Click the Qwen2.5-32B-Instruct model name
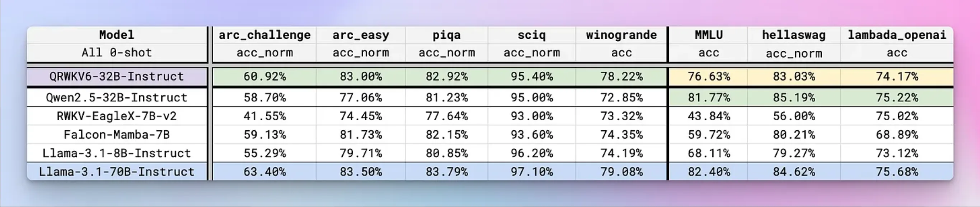 coord(116,98)
